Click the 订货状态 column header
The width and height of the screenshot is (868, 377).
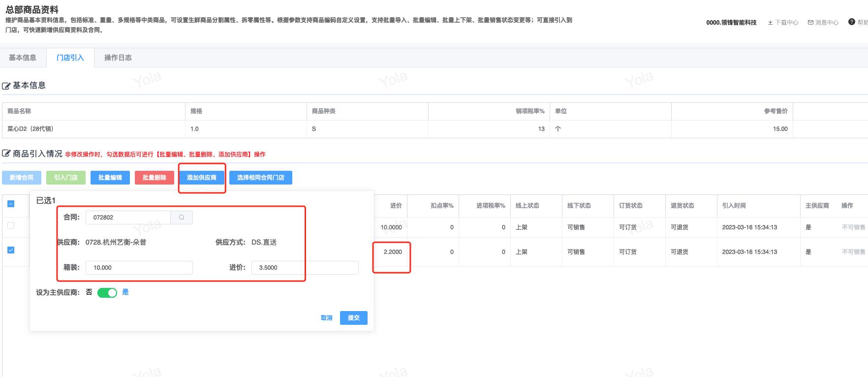(x=631, y=206)
